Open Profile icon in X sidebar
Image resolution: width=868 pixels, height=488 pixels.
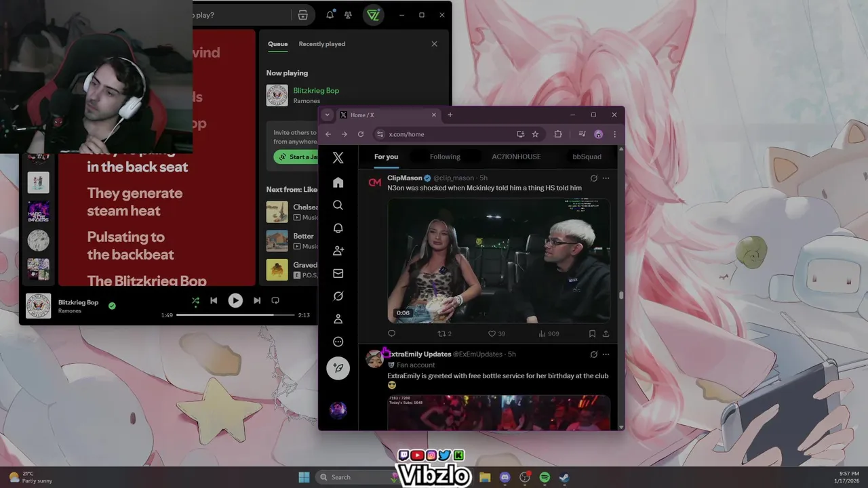pos(338,319)
